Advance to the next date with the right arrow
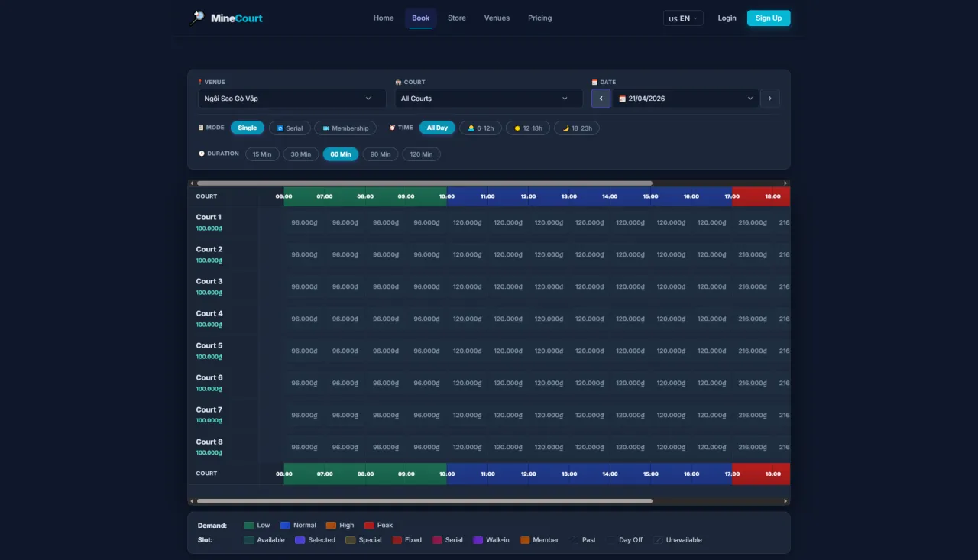The height and width of the screenshot is (560, 978). (770, 99)
